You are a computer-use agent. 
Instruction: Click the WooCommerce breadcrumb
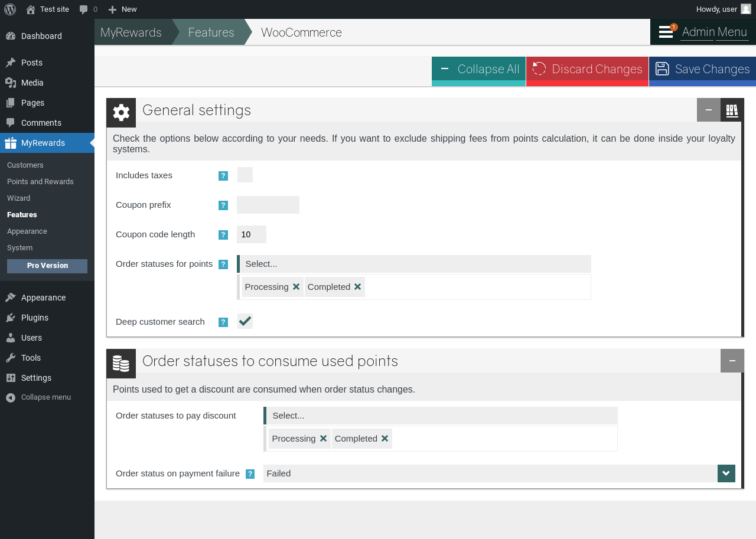pos(301,32)
